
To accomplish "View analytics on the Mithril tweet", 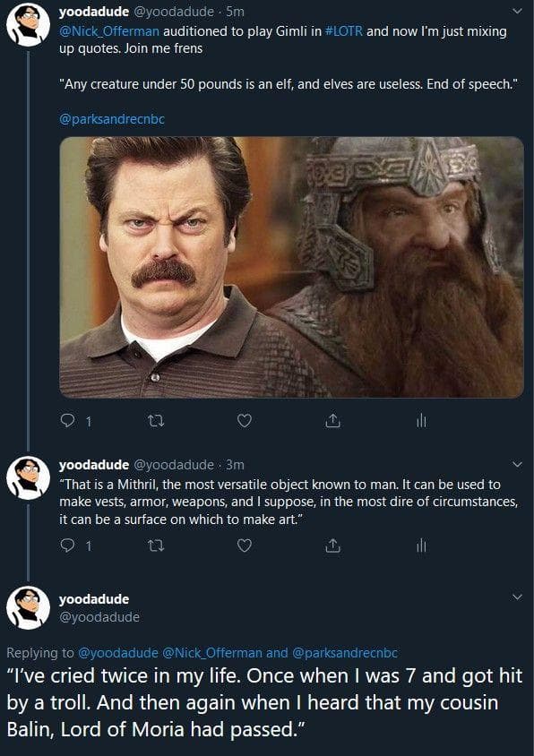I will (x=421, y=544).
